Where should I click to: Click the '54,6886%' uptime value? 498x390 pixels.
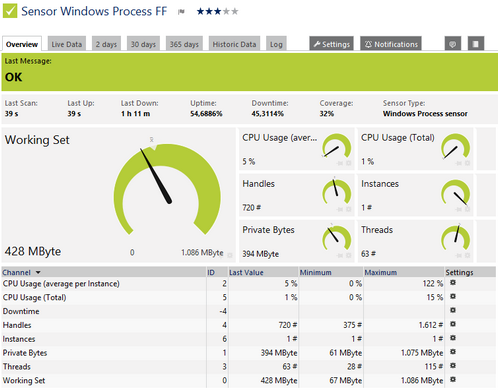click(x=206, y=114)
